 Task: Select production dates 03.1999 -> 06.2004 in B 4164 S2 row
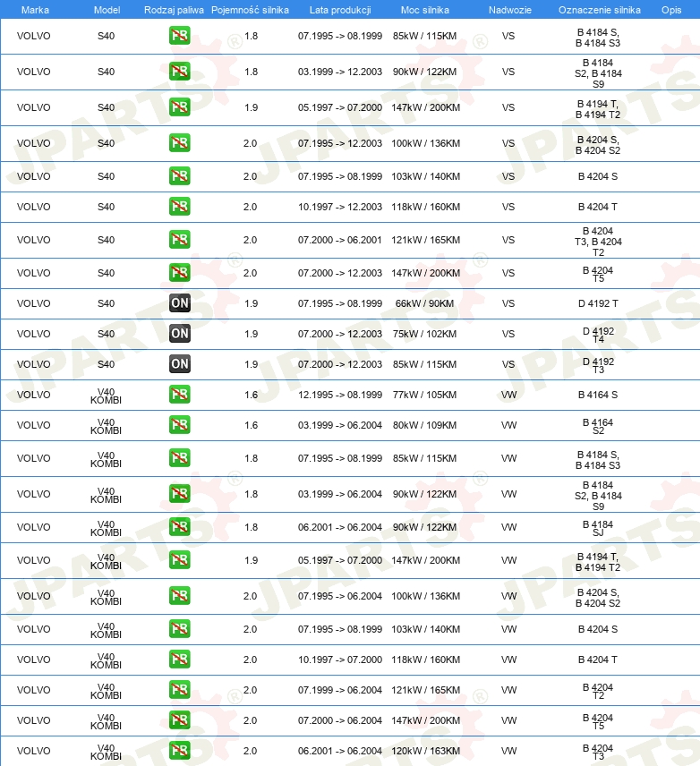340,425
